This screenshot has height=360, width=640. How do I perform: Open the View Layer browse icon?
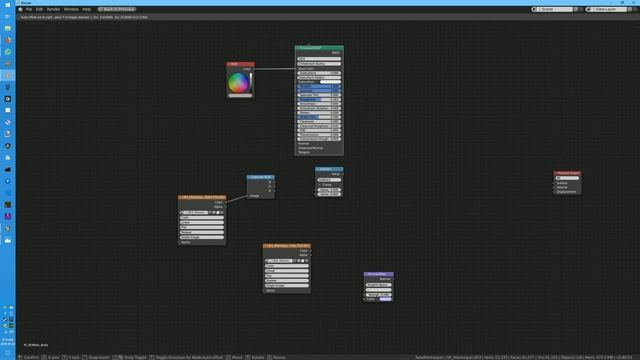pos(589,9)
